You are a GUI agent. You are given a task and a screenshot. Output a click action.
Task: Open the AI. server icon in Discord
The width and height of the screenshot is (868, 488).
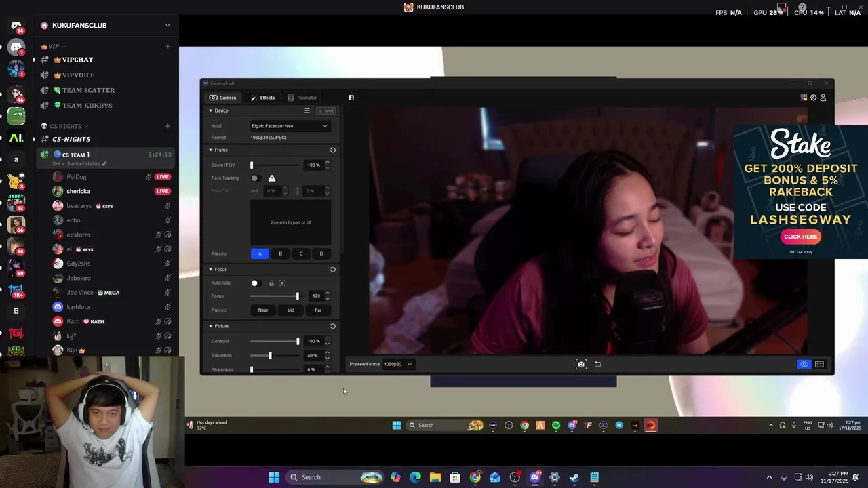click(16, 138)
